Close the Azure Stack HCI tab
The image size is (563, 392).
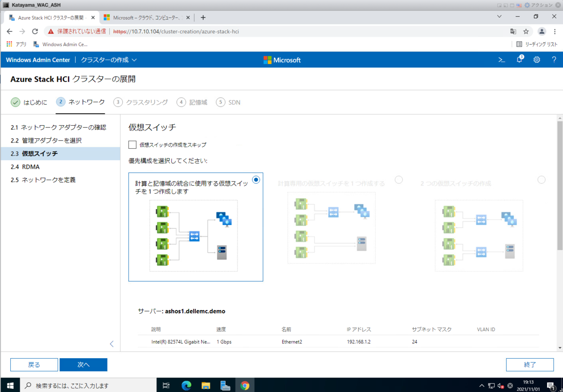pos(93,17)
